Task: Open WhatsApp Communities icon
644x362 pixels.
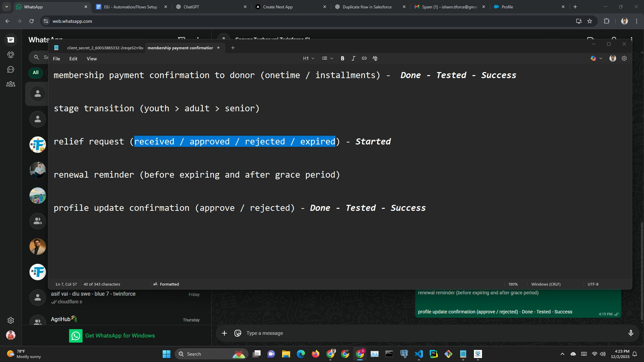Action: tap(11, 84)
